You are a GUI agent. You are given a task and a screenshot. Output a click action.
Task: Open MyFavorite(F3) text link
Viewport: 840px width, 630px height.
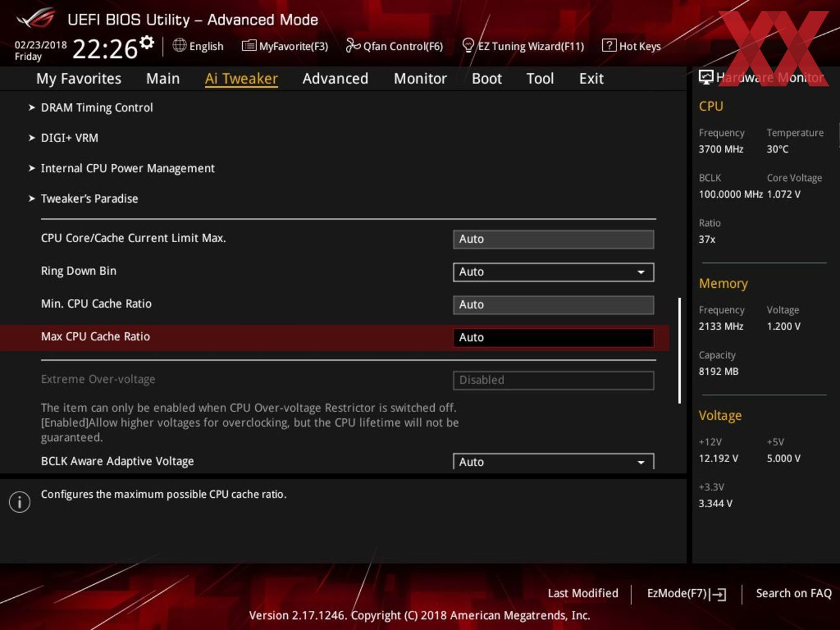pyautogui.click(x=293, y=46)
